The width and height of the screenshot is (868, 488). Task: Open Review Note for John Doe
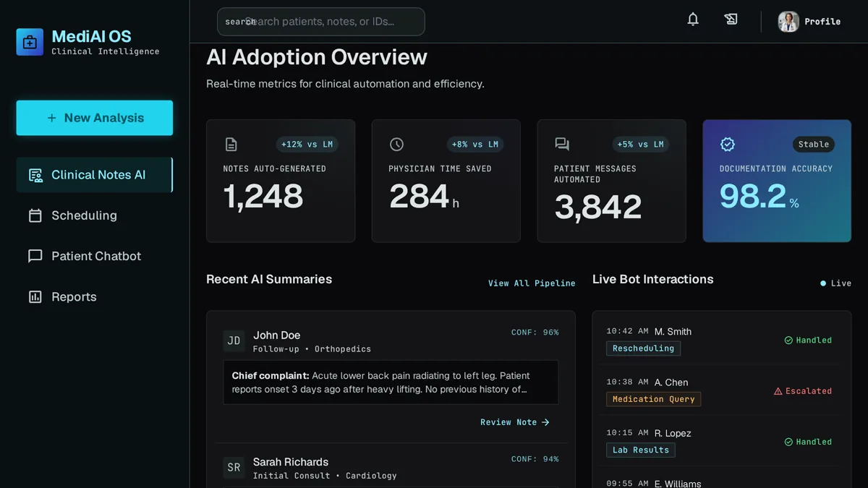pyautogui.click(x=515, y=422)
